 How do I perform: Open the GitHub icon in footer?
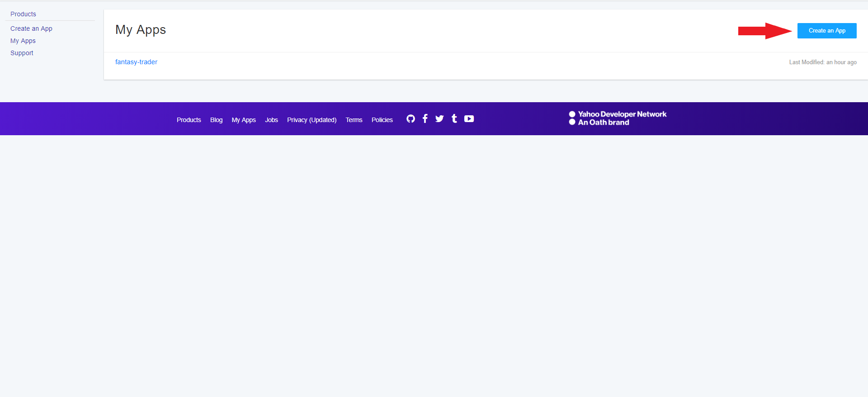[x=410, y=119]
